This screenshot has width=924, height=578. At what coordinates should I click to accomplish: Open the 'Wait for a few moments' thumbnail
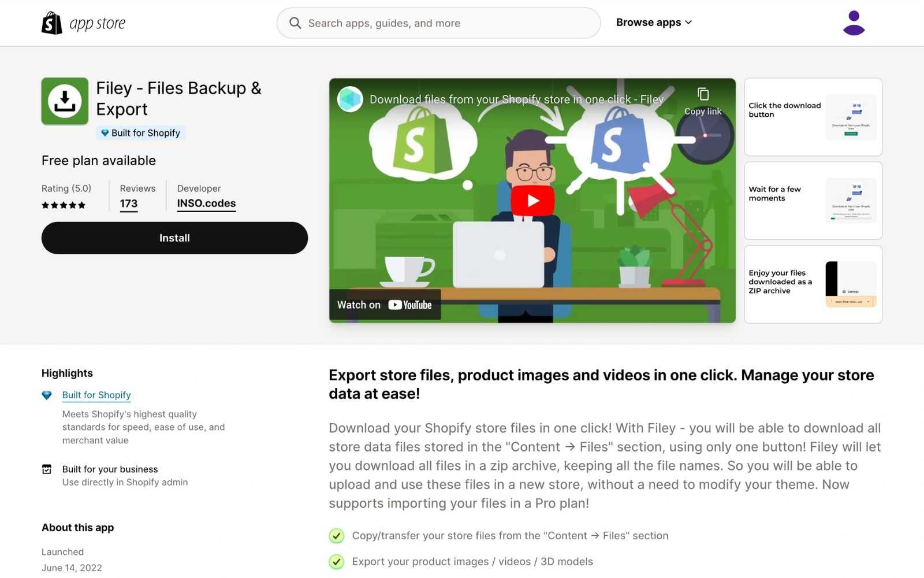coord(813,201)
